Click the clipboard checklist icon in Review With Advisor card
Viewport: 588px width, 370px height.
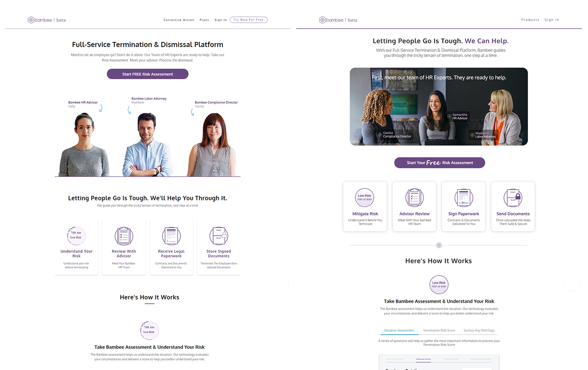point(124,235)
